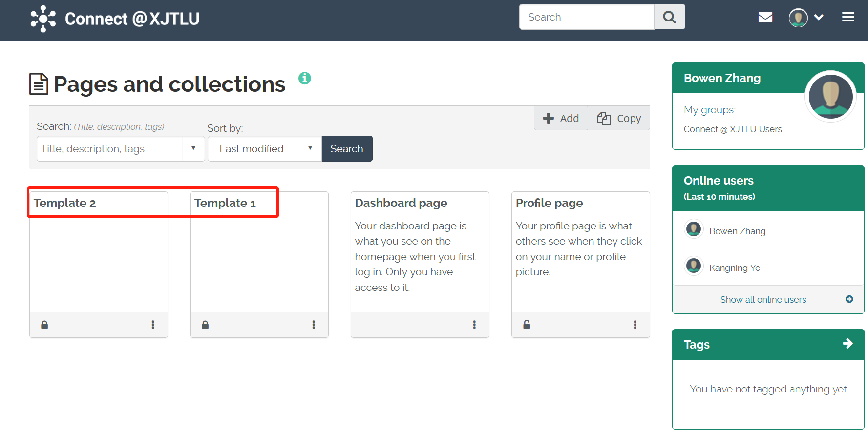
Task: Click the arrow circle beside Show all online users
Action: [x=849, y=299]
